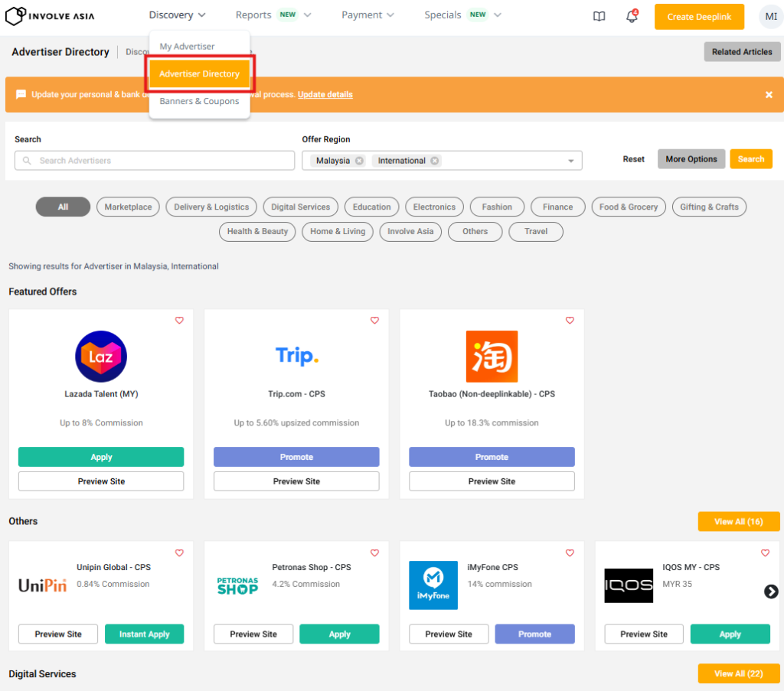Remove the International region tag
Image resolution: width=784 pixels, height=691 pixels.
pyautogui.click(x=435, y=161)
